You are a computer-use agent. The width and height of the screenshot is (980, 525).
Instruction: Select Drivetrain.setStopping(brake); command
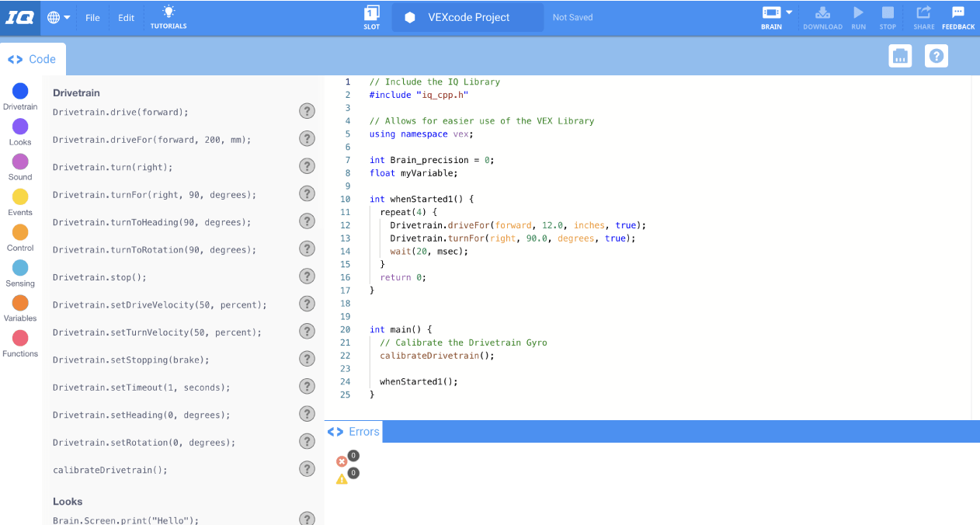(x=131, y=360)
